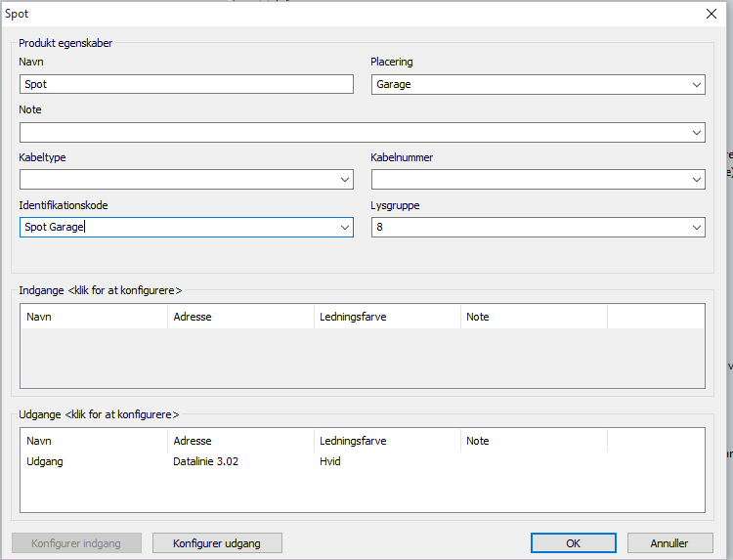The height and width of the screenshot is (560, 733).
Task: Expand the Kabelnummer dropdown
Action: coord(697,180)
